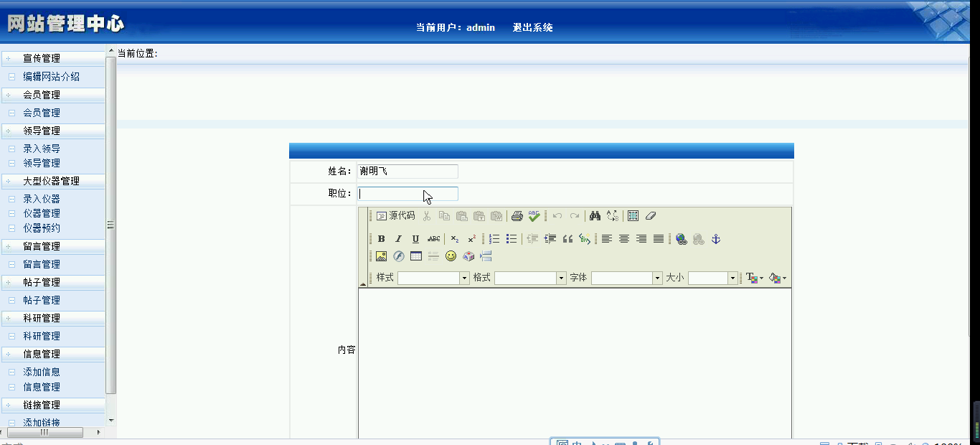Create a Div container
980x445 pixels.
(585, 239)
